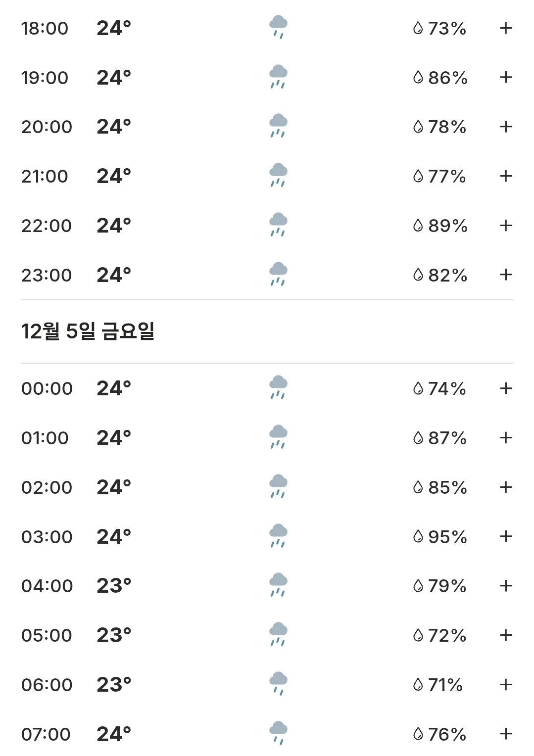
Task: Select the 12월 5일 금요일 date header
Action: click(88, 331)
